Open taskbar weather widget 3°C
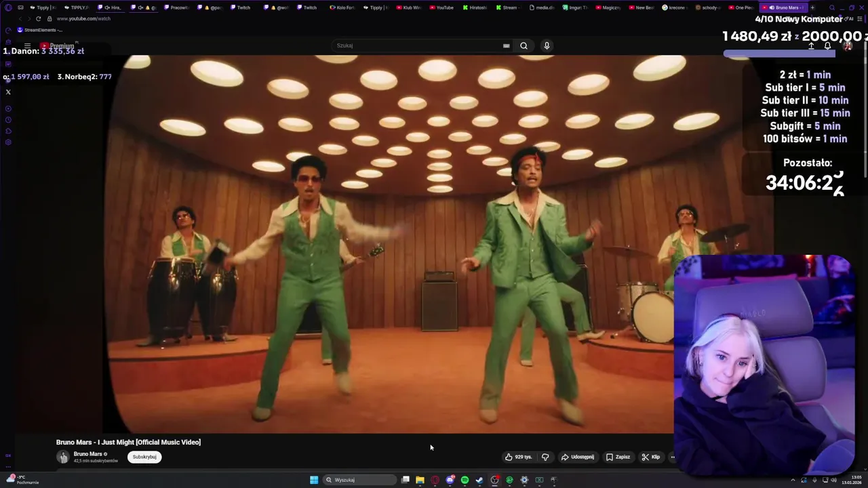The image size is (868, 488). point(22,480)
